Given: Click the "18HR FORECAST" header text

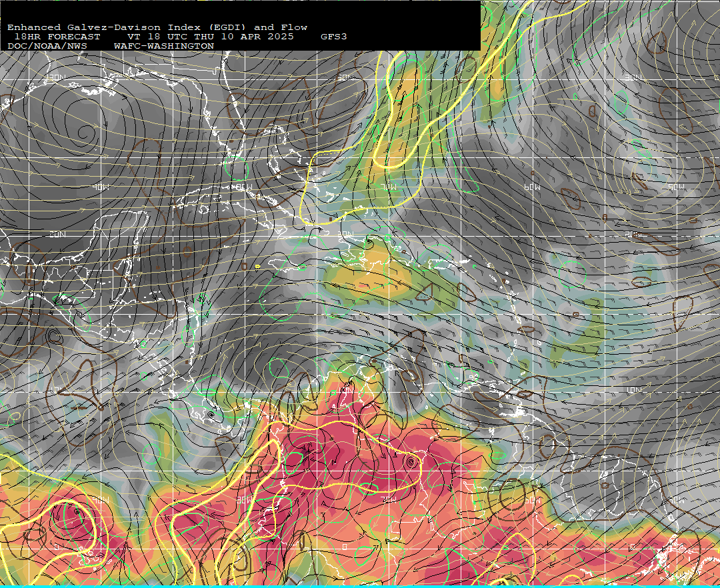Looking at the screenshot, I should [57, 37].
